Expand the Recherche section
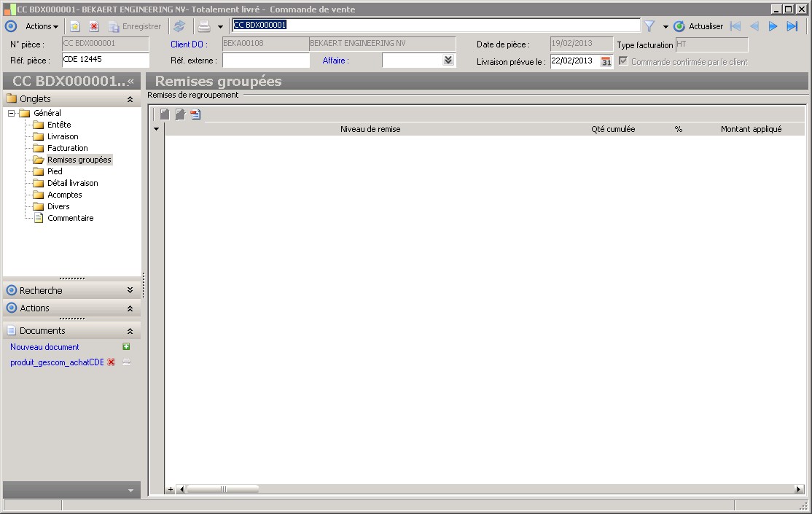The width and height of the screenshot is (812, 514). [x=130, y=290]
